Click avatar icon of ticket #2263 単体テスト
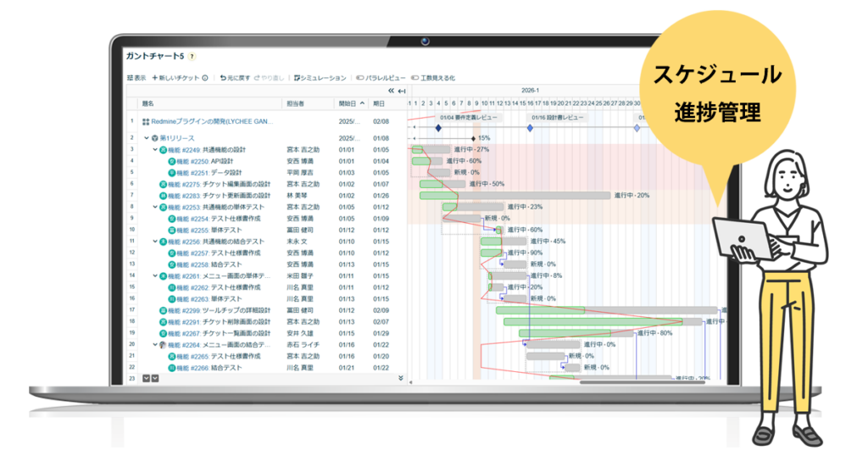Viewport: 868px width, 456px height. tap(171, 299)
